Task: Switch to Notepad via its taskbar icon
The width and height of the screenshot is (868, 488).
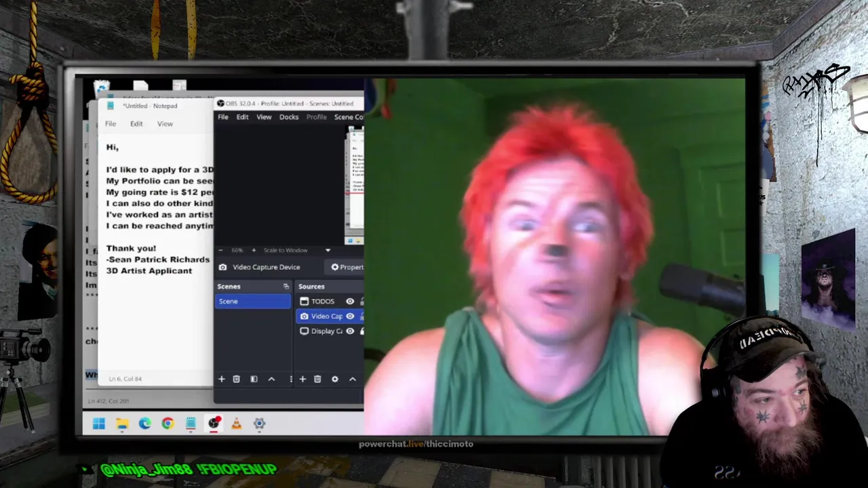Action: pyautogui.click(x=191, y=424)
